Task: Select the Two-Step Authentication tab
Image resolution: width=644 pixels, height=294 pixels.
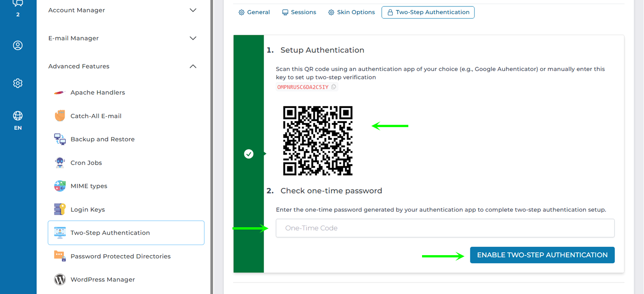Action: coord(428,12)
